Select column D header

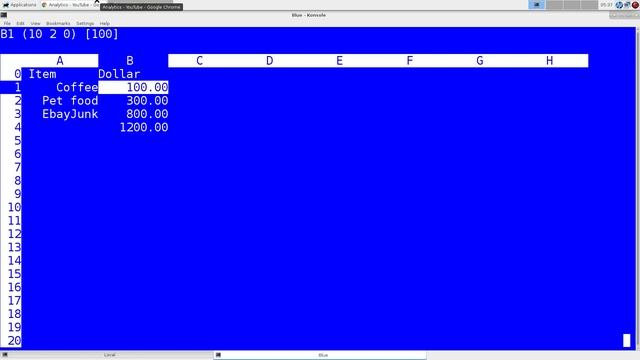[269, 61]
